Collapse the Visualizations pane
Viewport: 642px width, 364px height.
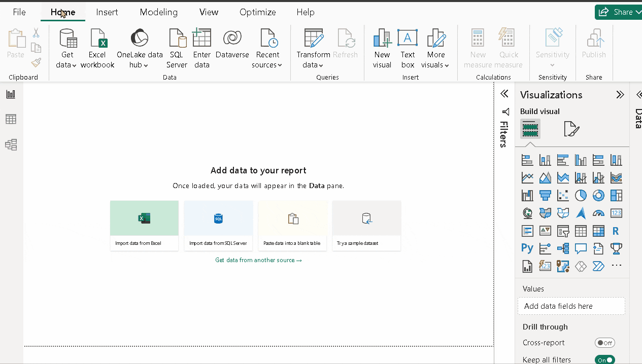tap(620, 95)
